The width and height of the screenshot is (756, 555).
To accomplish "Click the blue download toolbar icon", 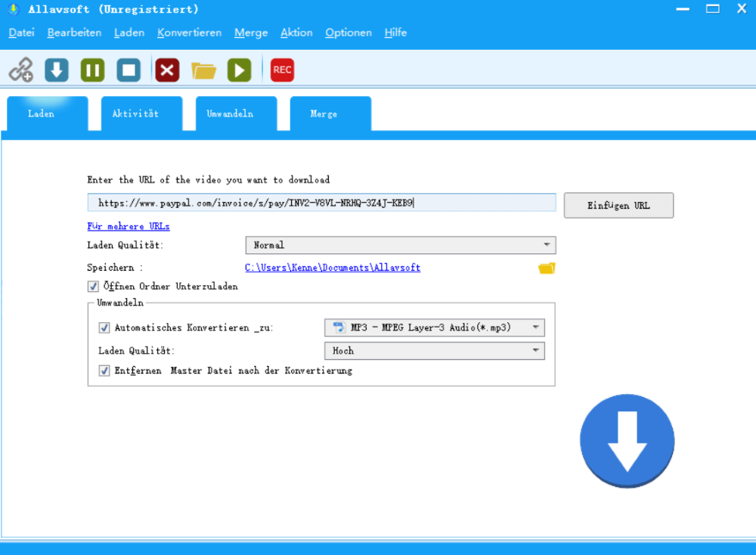I will pos(57,70).
